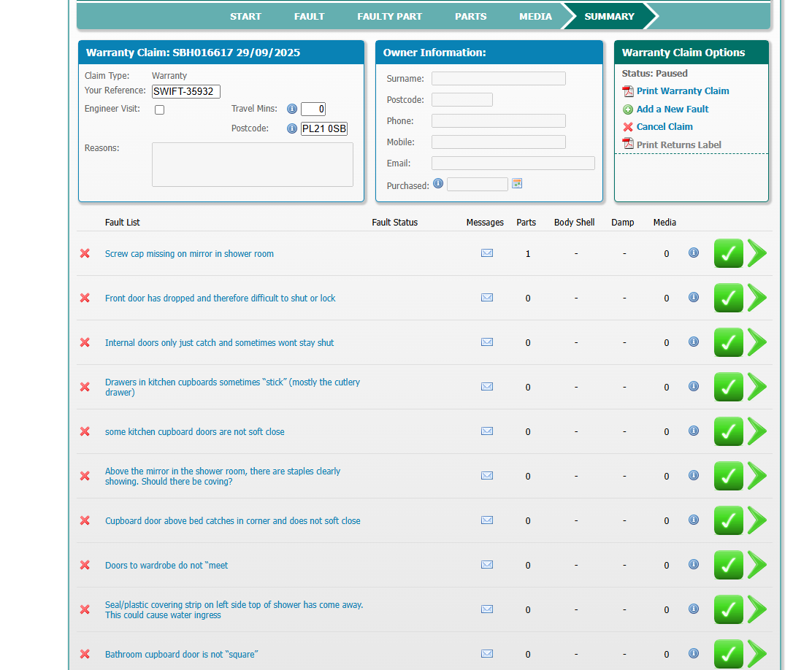Click green checkmark for 'Doors to wardrobe' fault
The image size is (812, 670).
(728, 565)
